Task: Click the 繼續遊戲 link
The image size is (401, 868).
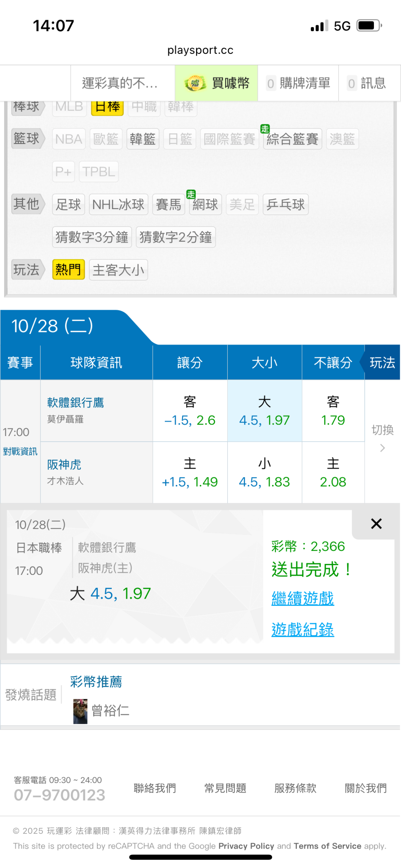Action: 303,598
